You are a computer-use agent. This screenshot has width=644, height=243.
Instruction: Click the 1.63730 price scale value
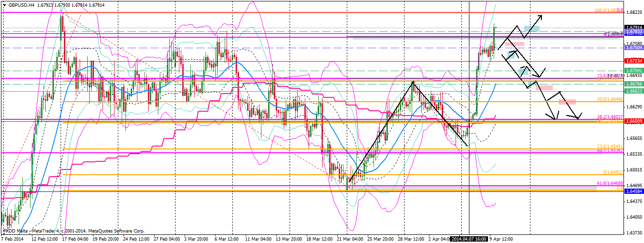pos(634,233)
